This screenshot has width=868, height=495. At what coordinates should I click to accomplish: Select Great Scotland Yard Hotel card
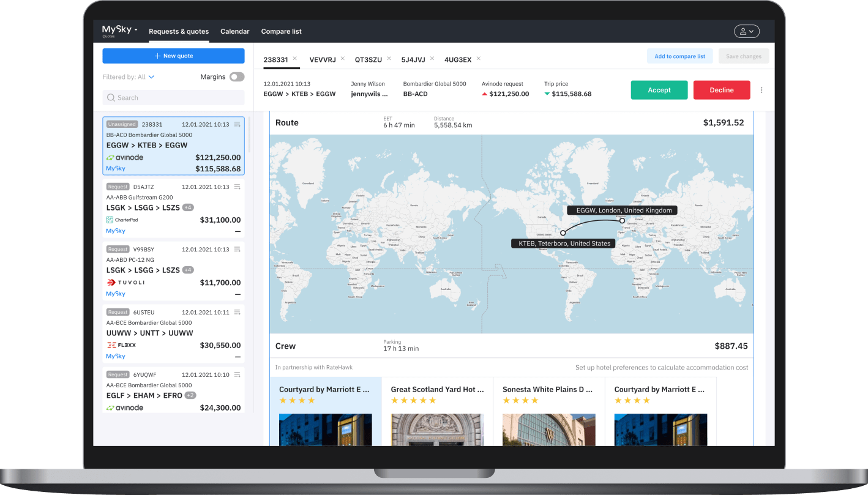point(437,411)
